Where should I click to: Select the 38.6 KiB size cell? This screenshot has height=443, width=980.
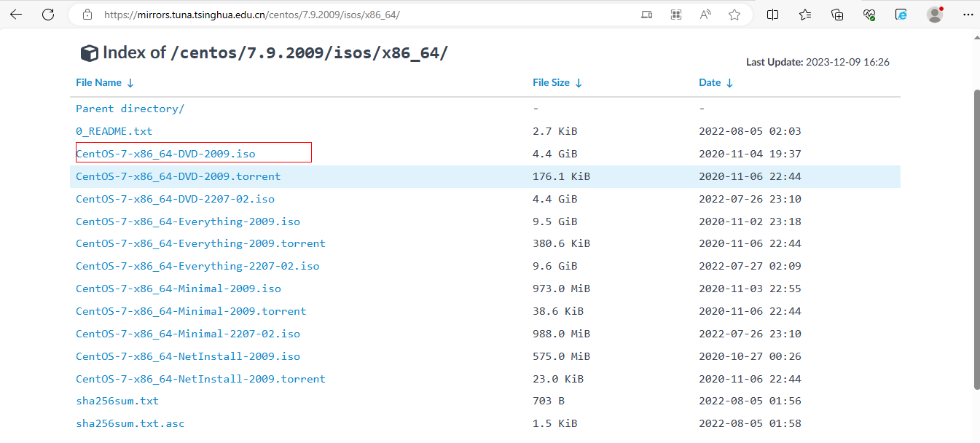[x=558, y=311]
